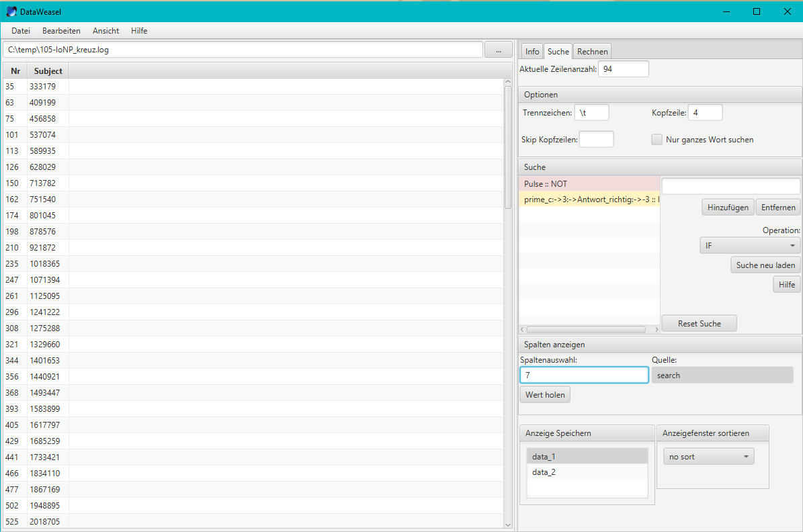Click the Spaltenauswahl input field
The height and width of the screenshot is (532, 803).
585,375
